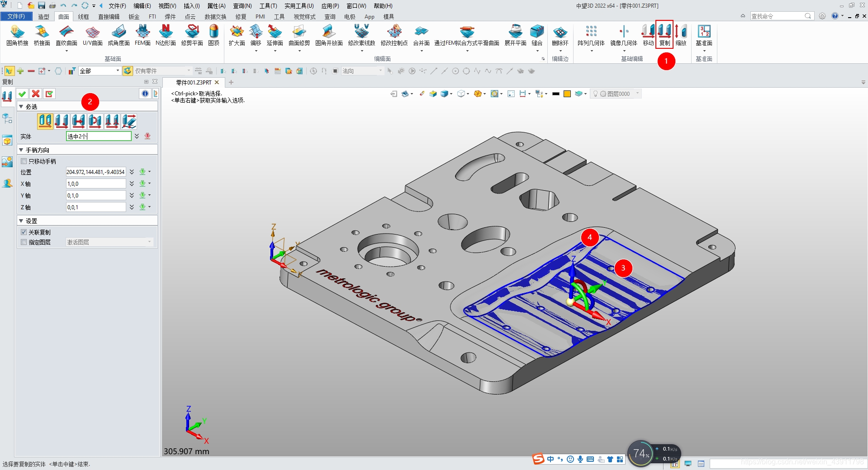Screen dimensions: 868x470
Task: Click the Sogou input method icon
Action: [x=538, y=459]
